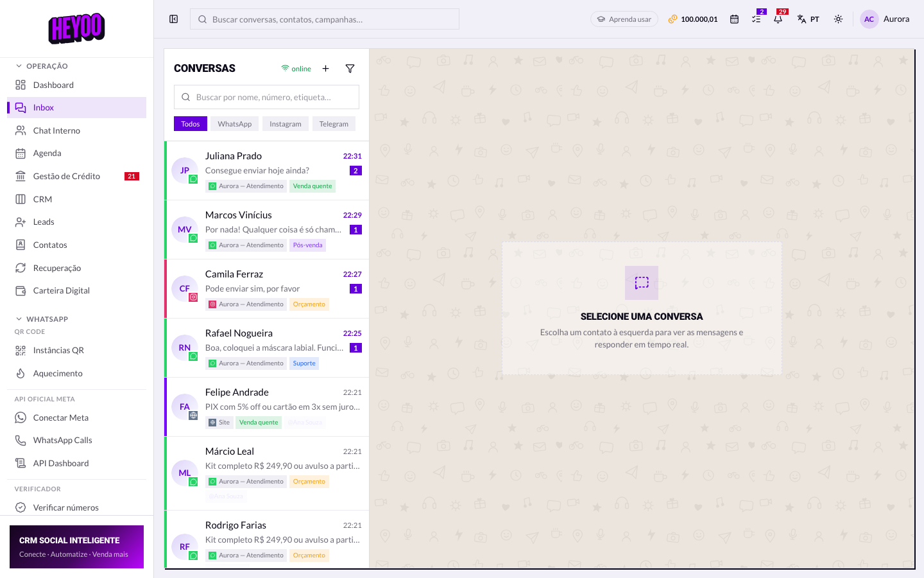
Task: Click the selection icon in empty state
Action: point(642,283)
